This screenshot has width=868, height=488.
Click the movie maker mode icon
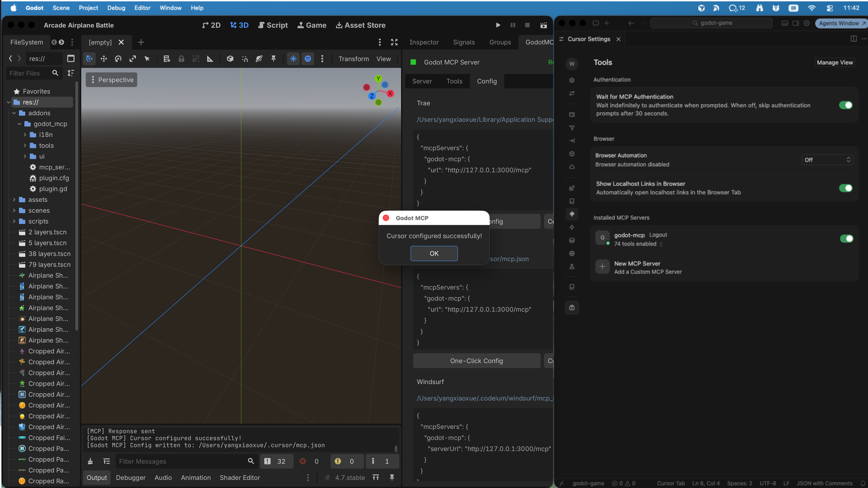543,25
